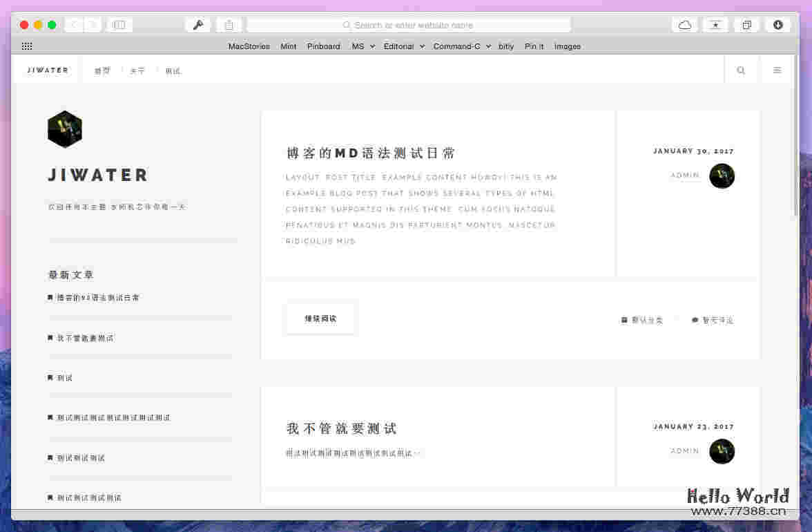
Task: Open the MacStories bookmark
Action: [249, 46]
